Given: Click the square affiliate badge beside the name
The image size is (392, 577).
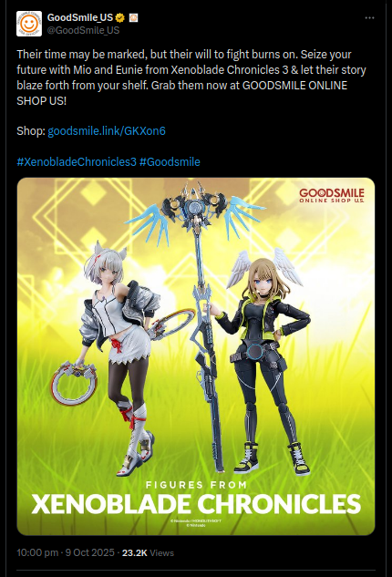Looking at the screenshot, I should [134, 17].
